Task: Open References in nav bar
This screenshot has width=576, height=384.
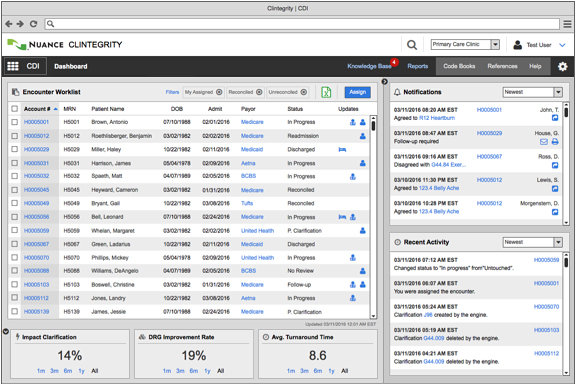Action: click(503, 66)
